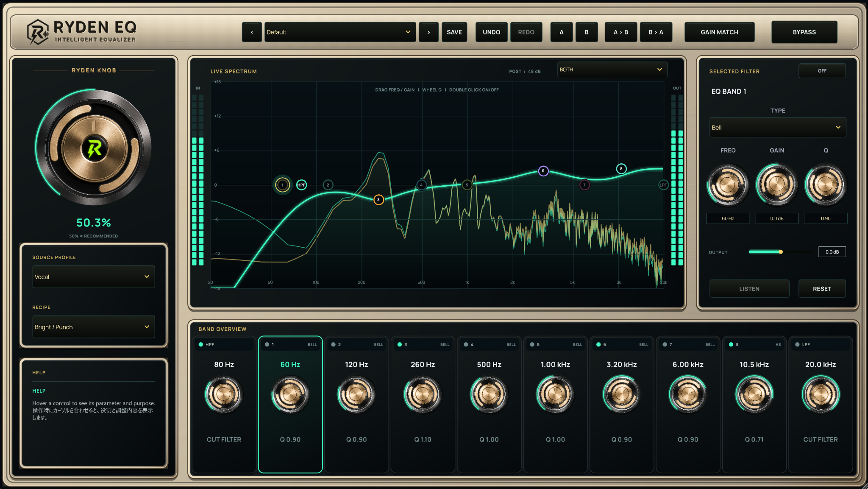Switch to the A state
Viewport: 868px width, 489px height.
(x=562, y=32)
